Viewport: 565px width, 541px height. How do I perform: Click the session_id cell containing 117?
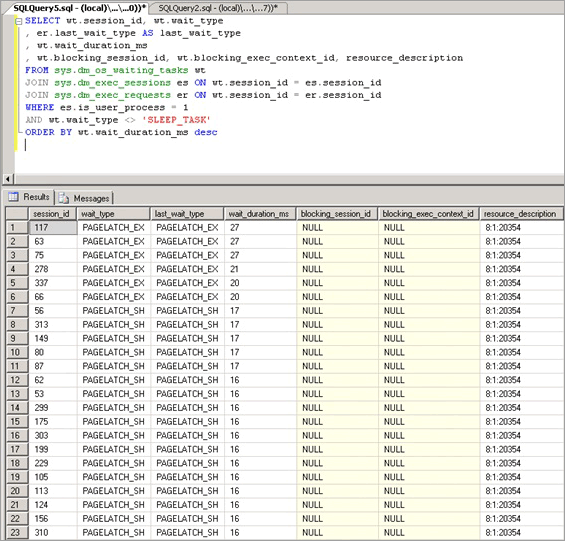(x=53, y=227)
